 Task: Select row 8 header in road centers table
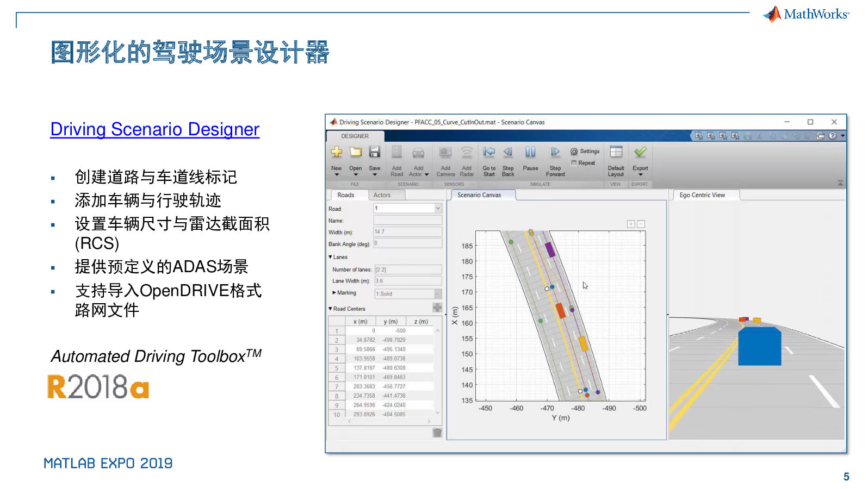pyautogui.click(x=337, y=396)
